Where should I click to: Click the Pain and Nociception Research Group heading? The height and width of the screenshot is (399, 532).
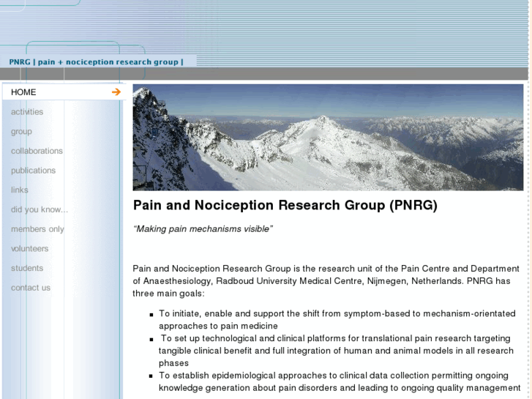(285, 206)
